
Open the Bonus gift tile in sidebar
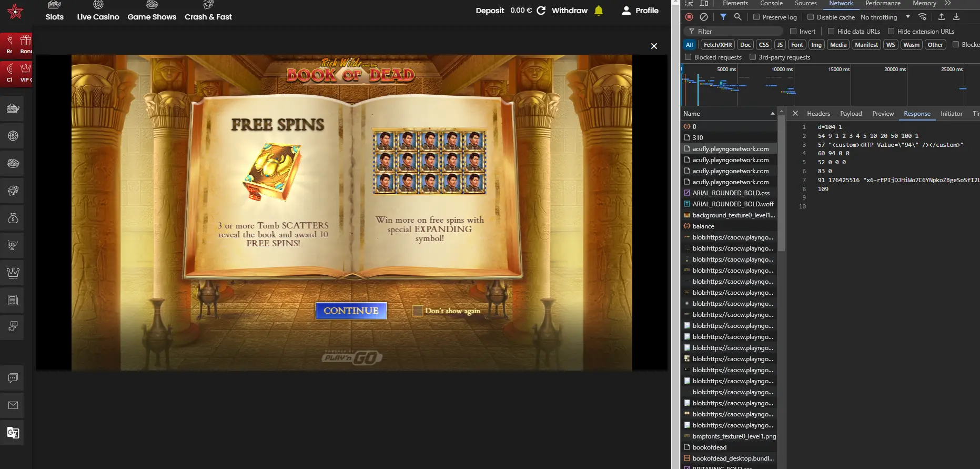[26, 44]
